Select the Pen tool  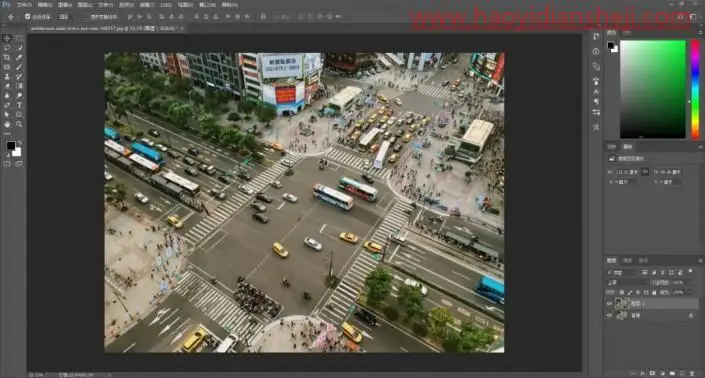point(7,105)
